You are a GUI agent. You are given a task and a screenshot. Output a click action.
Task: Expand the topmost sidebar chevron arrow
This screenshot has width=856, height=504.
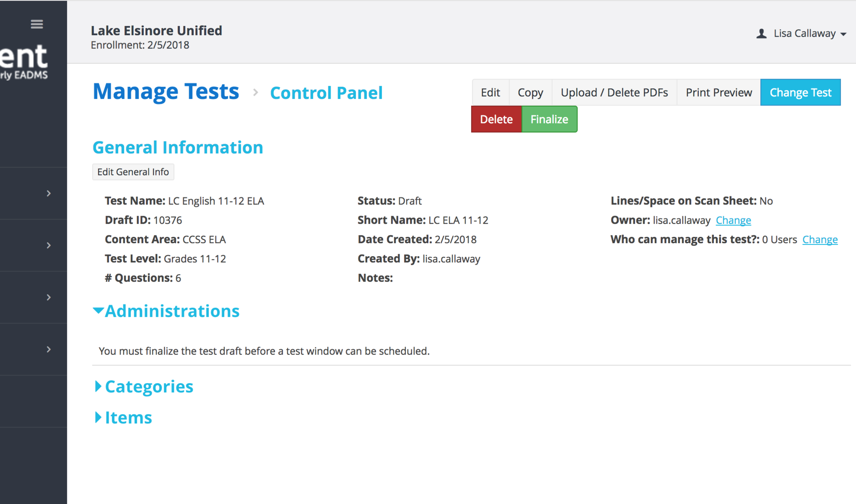[x=49, y=193]
